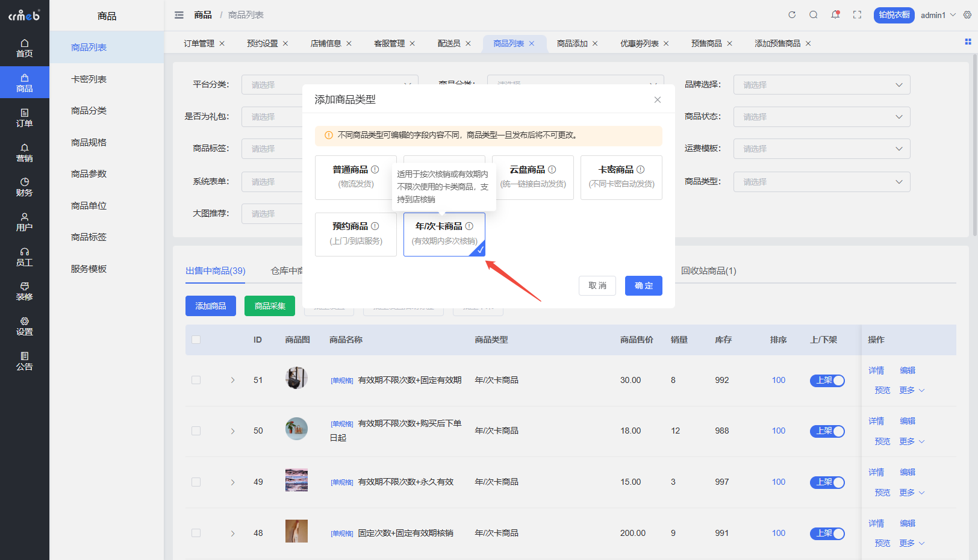Click the 取消 cancel button
Viewport: 978px width, 560px height.
tap(597, 285)
